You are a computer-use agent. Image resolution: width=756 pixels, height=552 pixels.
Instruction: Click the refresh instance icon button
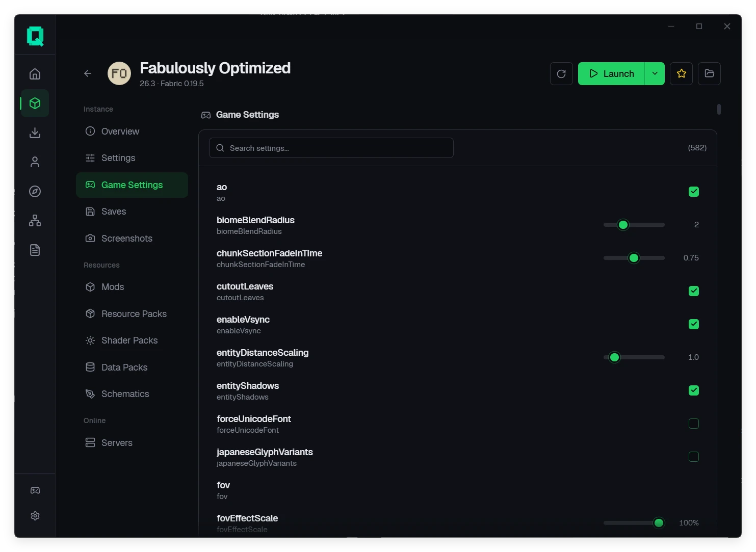tap(561, 73)
